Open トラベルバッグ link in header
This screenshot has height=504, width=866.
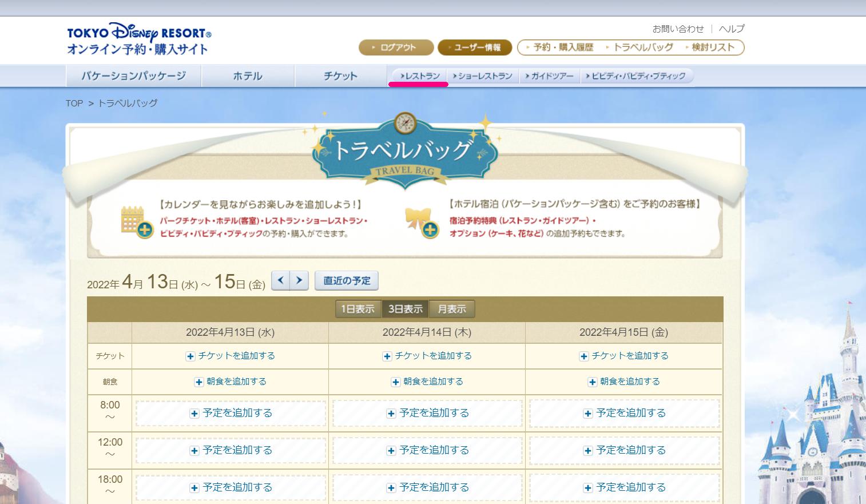point(639,47)
